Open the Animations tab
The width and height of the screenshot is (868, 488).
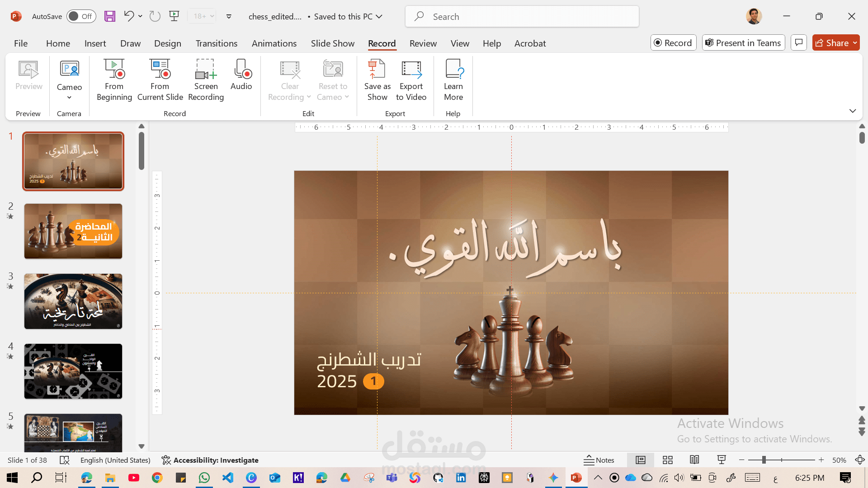pos(274,43)
